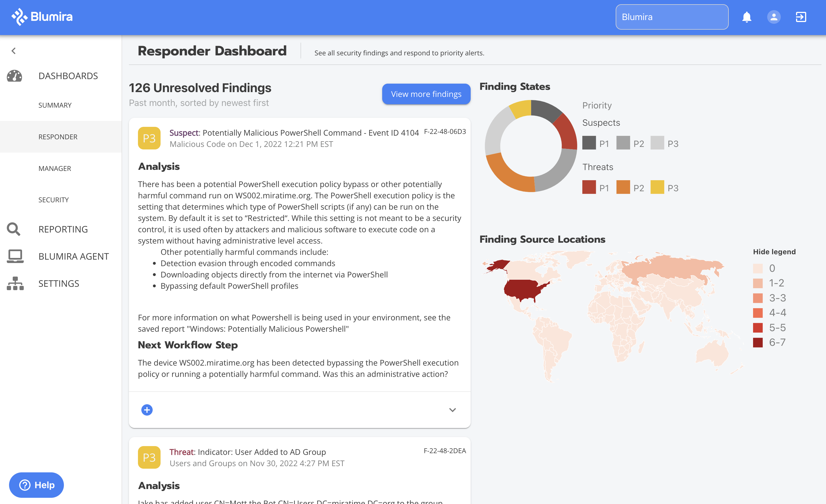The height and width of the screenshot is (504, 826).
Task: Click the Settings network hierarchy icon
Action: coord(15,284)
